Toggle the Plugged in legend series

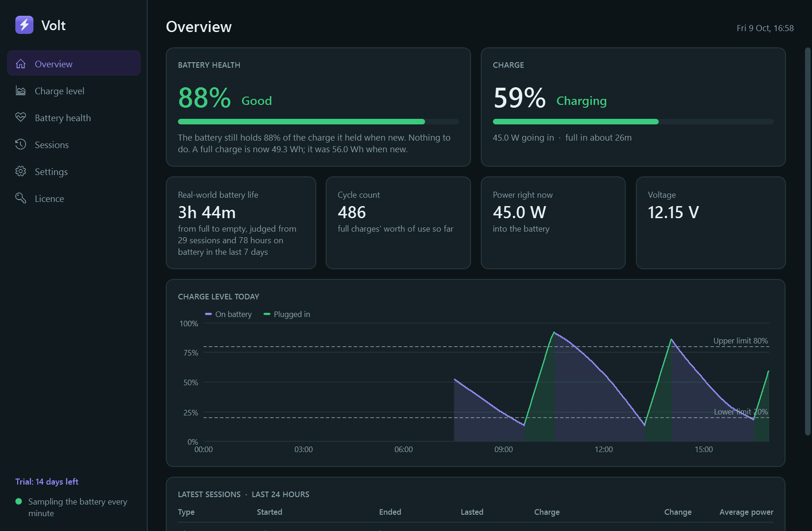[x=287, y=314]
